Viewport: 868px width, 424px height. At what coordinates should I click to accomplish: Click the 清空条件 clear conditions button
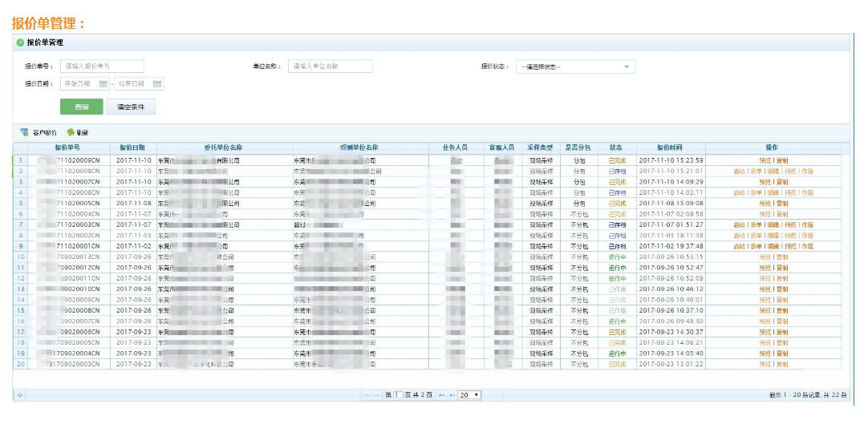click(x=131, y=107)
